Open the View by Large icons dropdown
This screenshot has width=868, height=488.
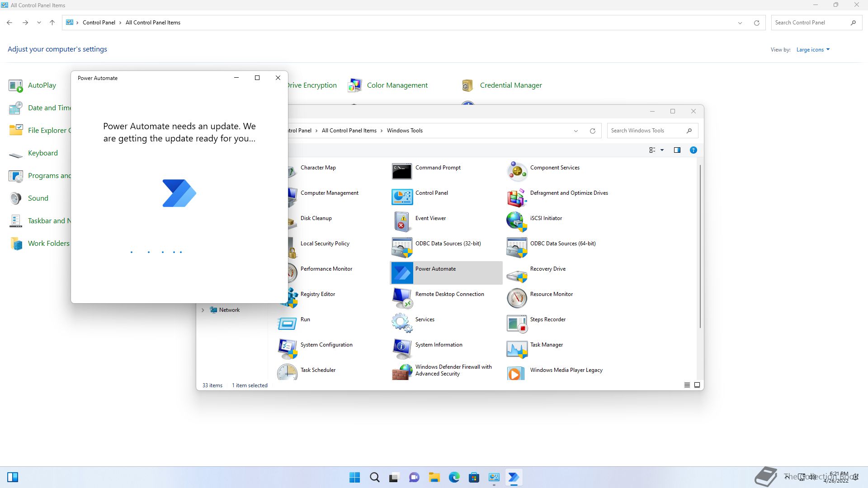[x=813, y=50]
